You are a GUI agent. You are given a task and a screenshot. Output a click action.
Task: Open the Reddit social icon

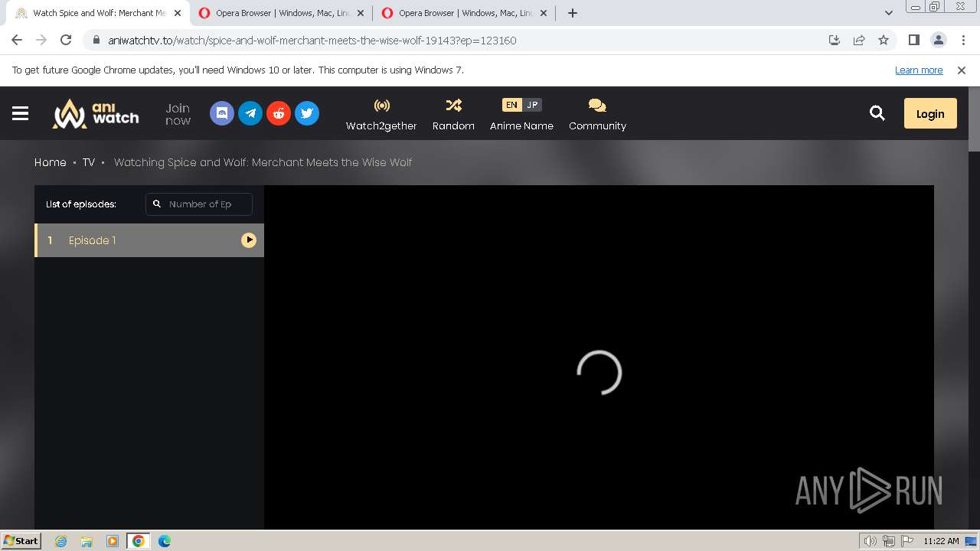(x=279, y=113)
